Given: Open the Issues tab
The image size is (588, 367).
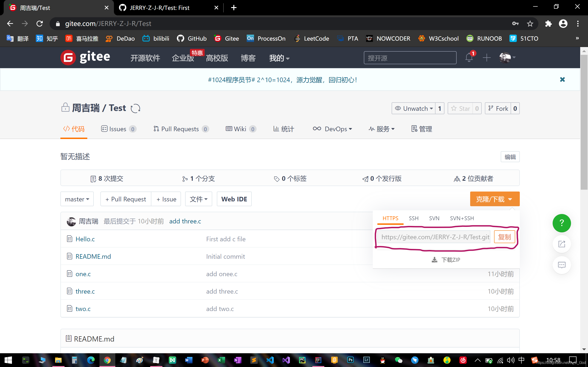Looking at the screenshot, I should coord(118,129).
